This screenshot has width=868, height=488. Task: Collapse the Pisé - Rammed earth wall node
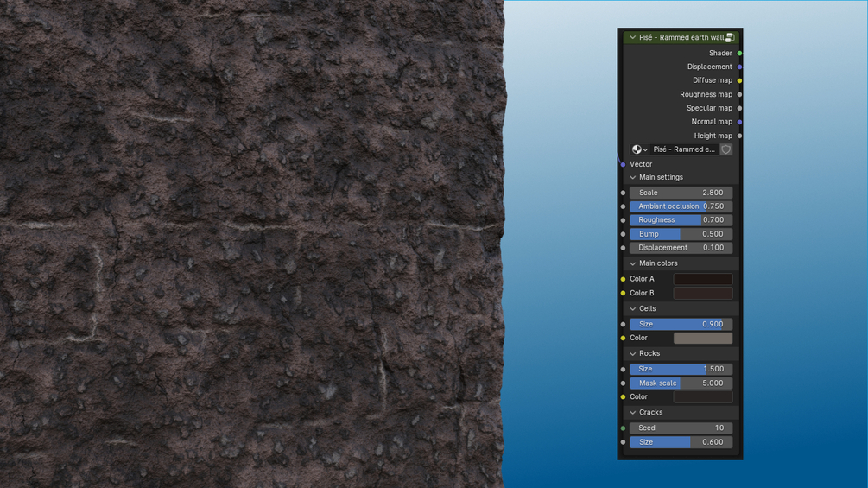632,38
